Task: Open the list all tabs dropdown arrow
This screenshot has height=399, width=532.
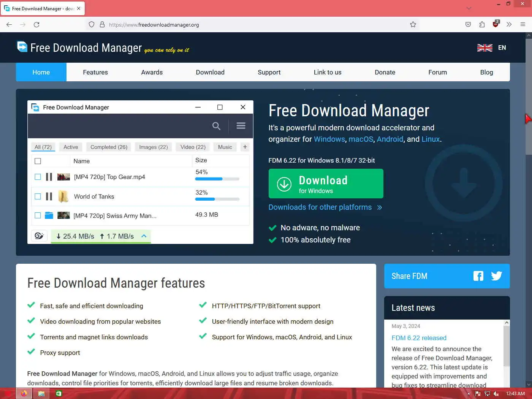Action: 469,8
